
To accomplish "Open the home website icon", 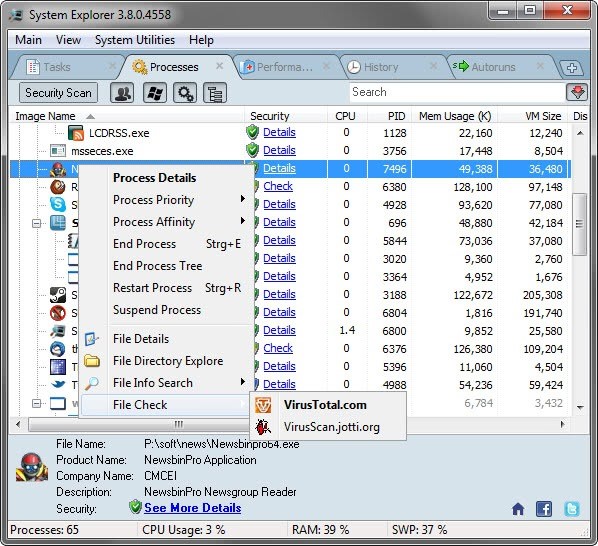I will point(518,509).
